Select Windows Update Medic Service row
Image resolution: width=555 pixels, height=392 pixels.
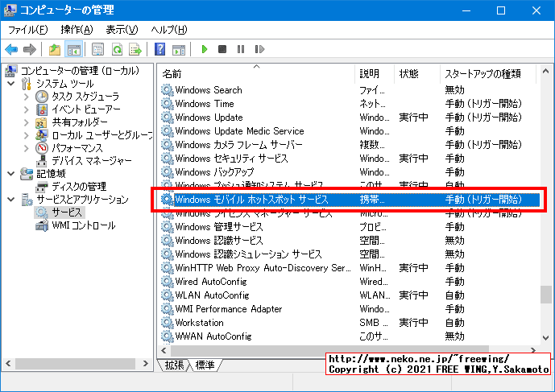coord(350,131)
